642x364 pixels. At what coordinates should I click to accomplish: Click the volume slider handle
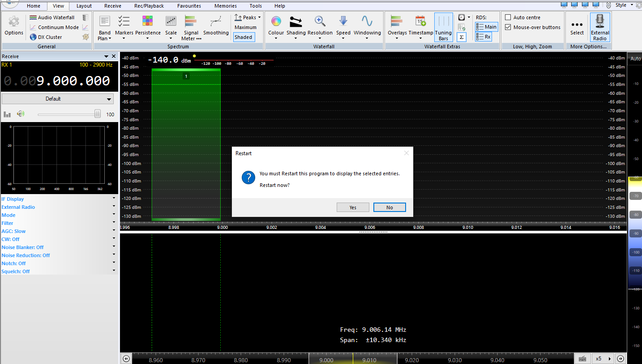98,114
